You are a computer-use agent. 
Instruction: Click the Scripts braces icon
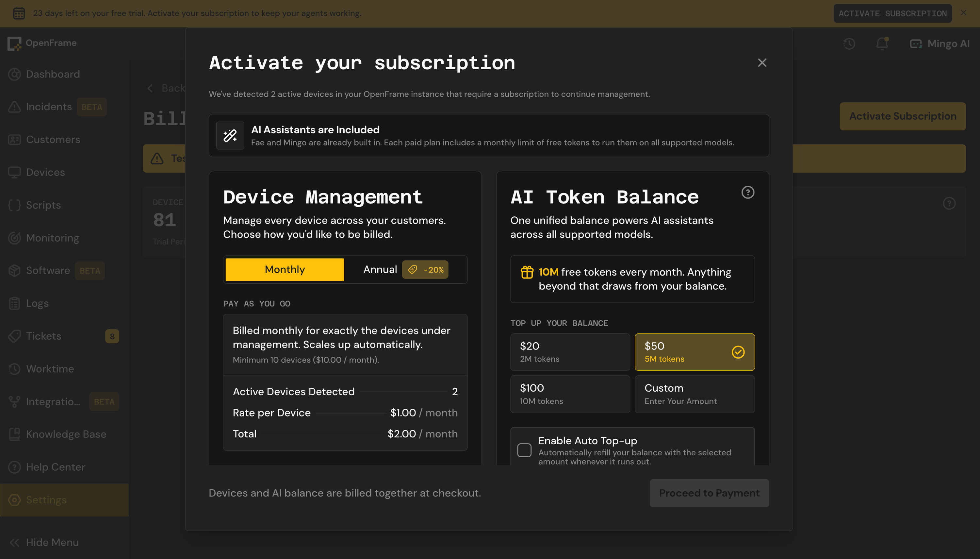[x=14, y=205]
